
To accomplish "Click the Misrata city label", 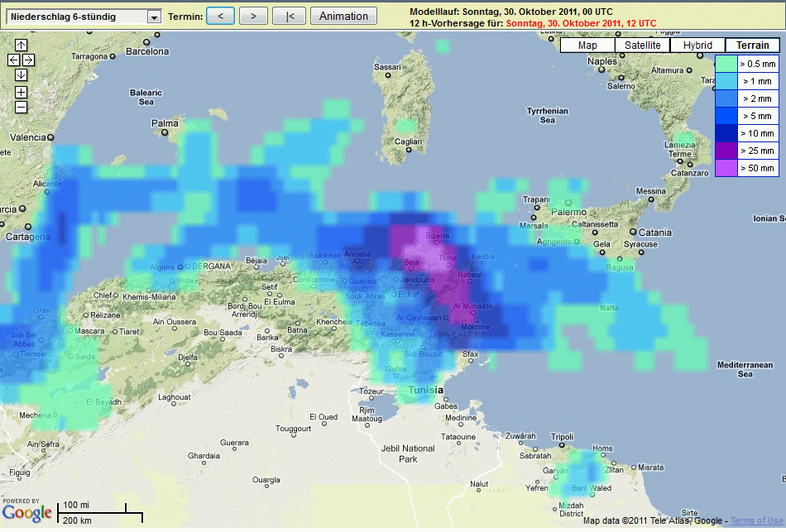I will [x=650, y=467].
